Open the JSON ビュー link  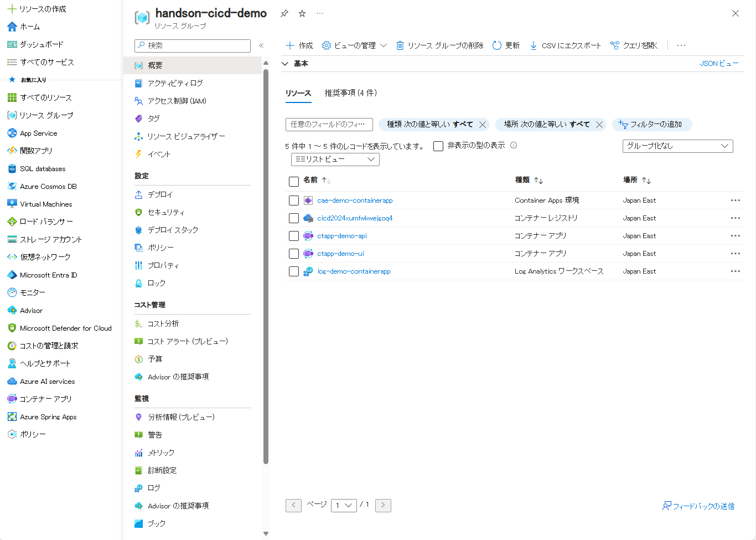click(x=719, y=64)
